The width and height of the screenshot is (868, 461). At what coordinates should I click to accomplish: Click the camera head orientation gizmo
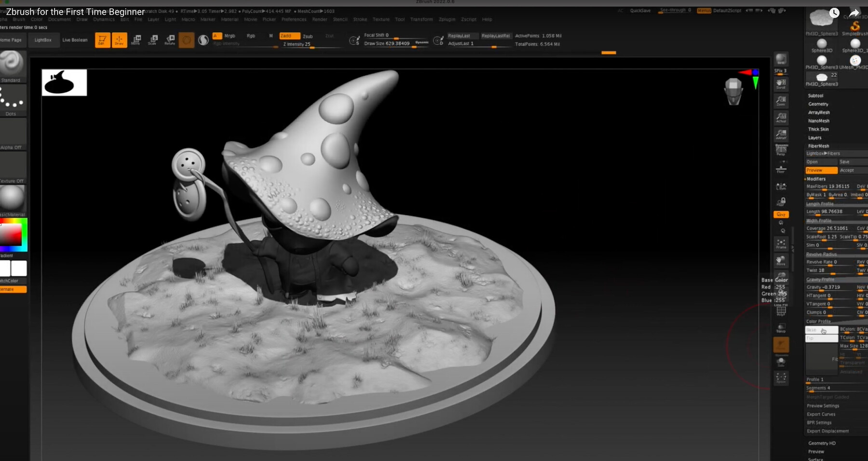click(733, 91)
